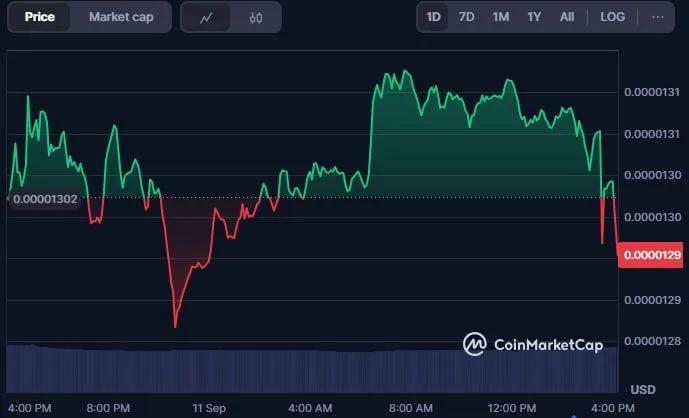Viewport: 689px width, 418px height.
Task: Click the 12:00 PM time marker
Action: [511, 407]
